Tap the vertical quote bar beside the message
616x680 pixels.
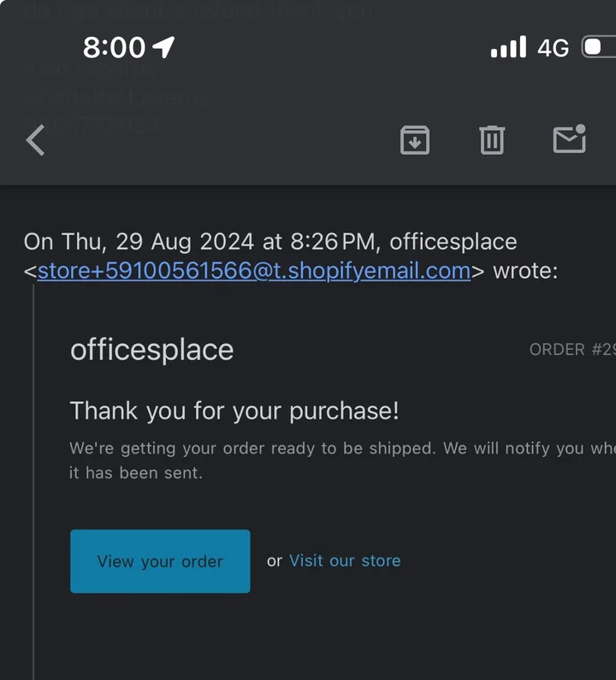coord(33,482)
